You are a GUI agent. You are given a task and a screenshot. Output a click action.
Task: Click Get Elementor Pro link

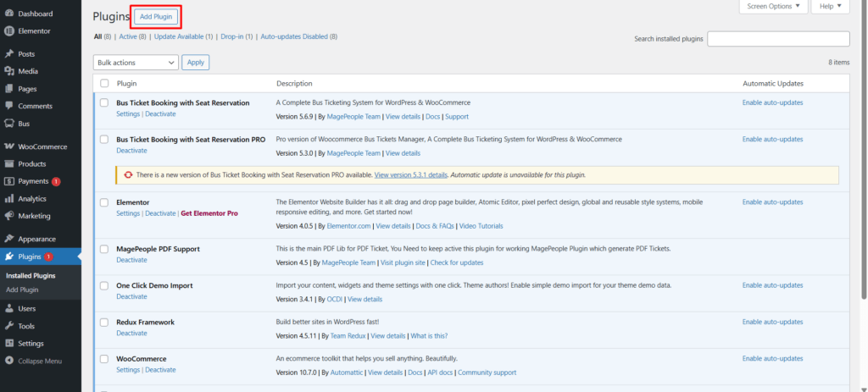pos(209,213)
